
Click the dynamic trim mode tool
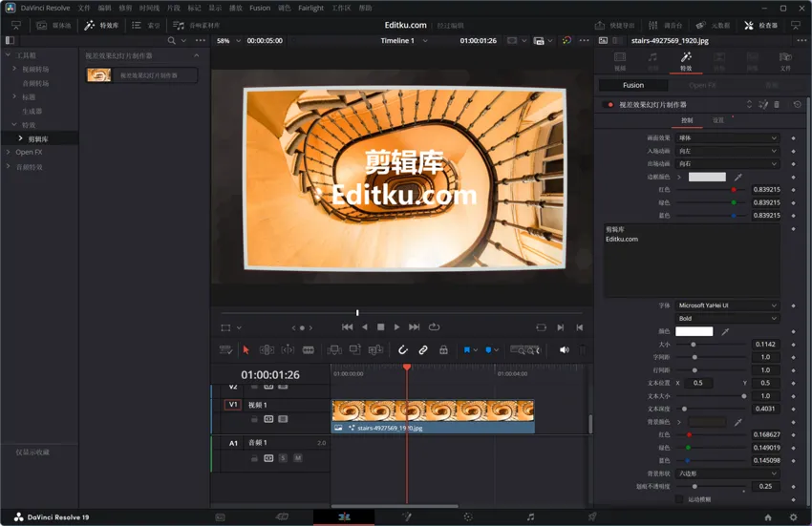[x=288, y=350]
